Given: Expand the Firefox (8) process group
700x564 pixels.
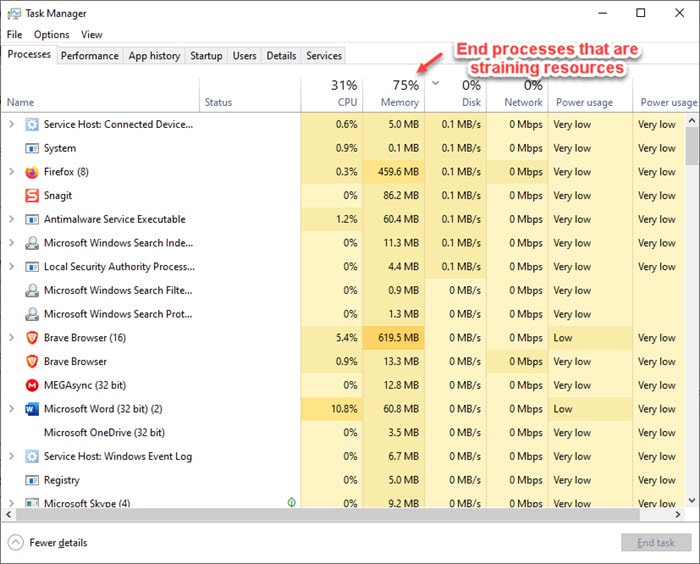Looking at the screenshot, I should pos(12,171).
